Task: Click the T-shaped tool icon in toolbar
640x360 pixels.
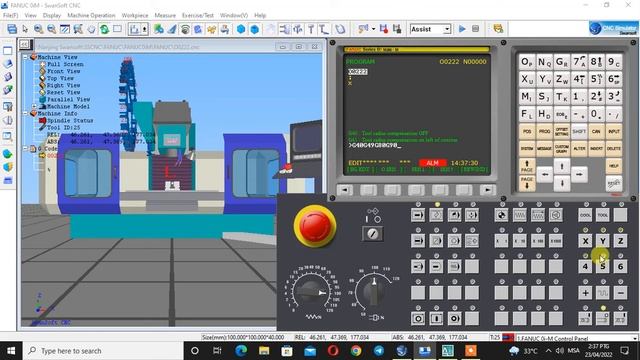Action: (x=311, y=29)
